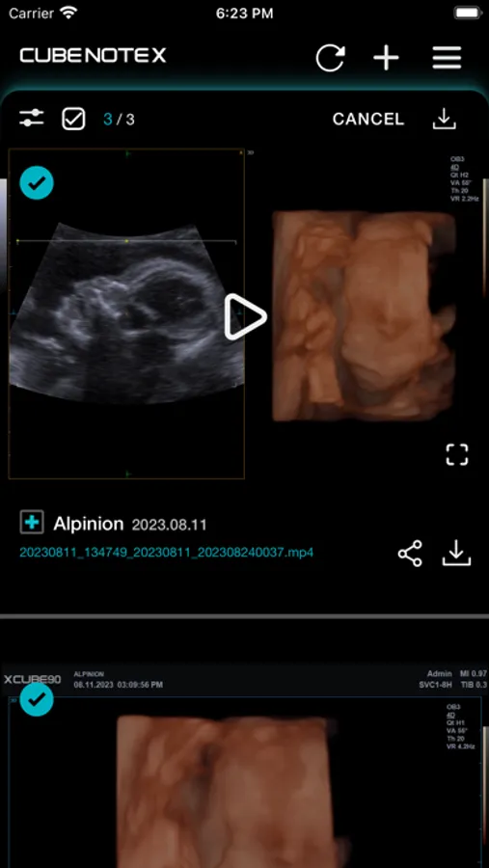Tap the date 2023.08.11
This screenshot has width=489, height=868.
click(x=169, y=525)
